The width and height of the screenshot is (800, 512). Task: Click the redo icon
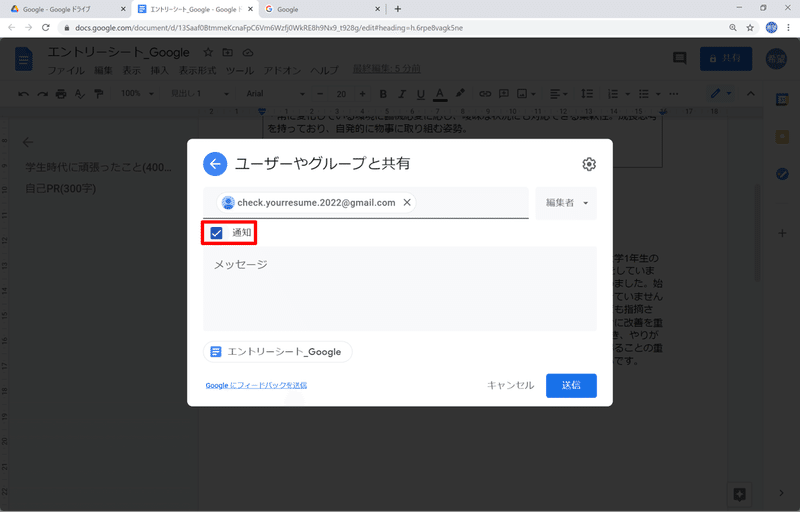pos(42,94)
